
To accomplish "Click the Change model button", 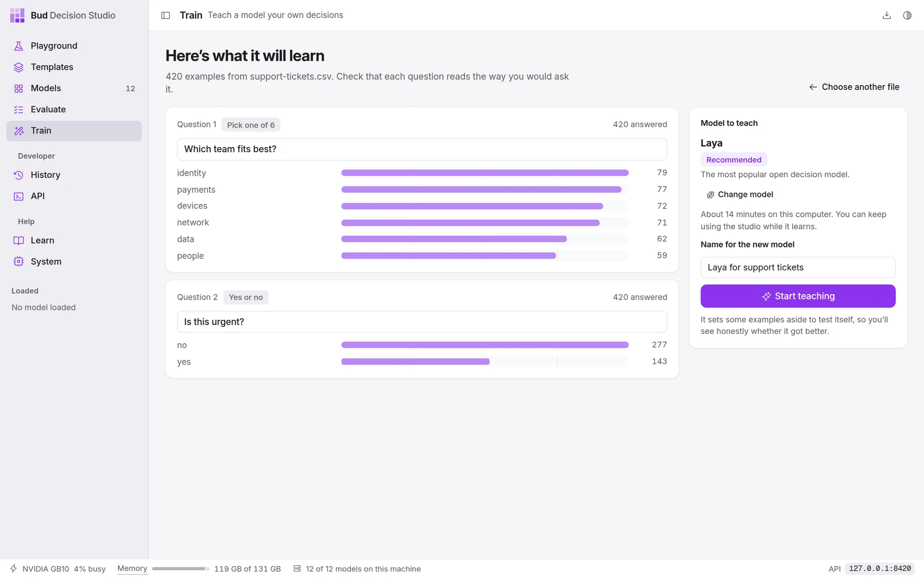I will 740,195.
